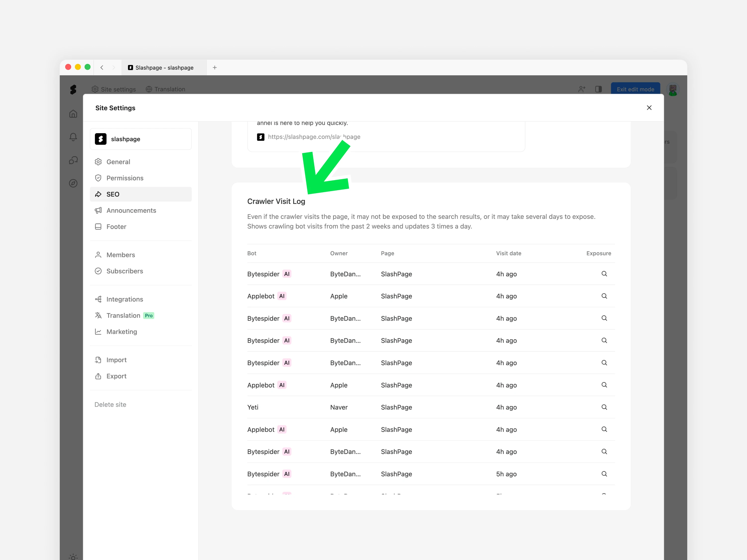Open the compass explore icon
The image size is (747, 560).
click(x=73, y=183)
